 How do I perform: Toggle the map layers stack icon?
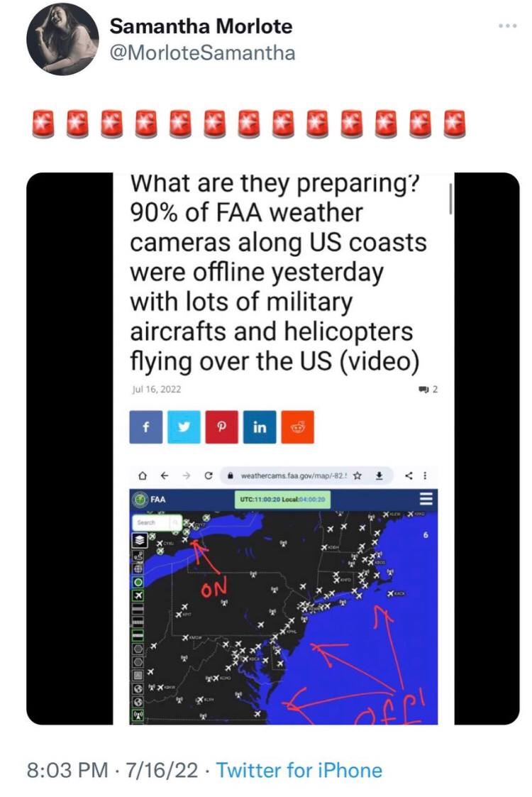[139, 540]
